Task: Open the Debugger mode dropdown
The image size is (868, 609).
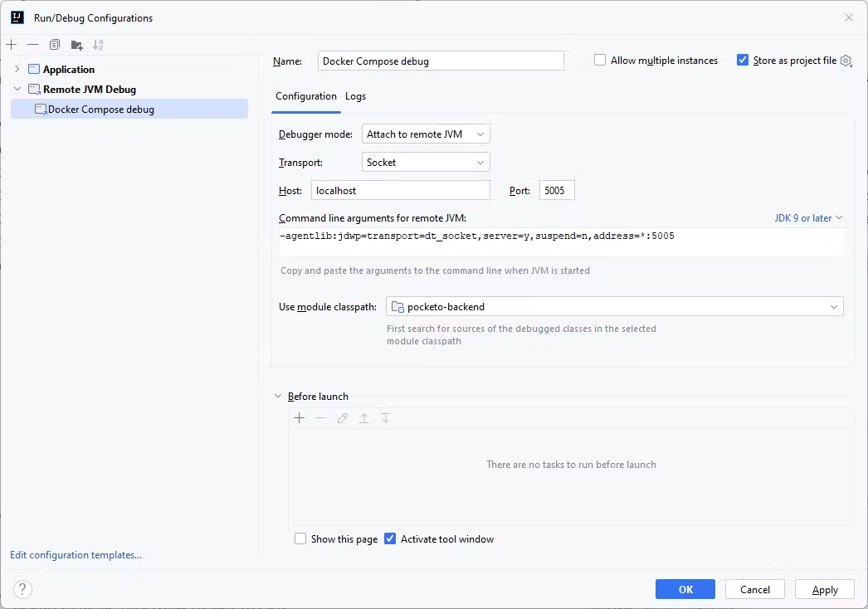Action: (426, 134)
